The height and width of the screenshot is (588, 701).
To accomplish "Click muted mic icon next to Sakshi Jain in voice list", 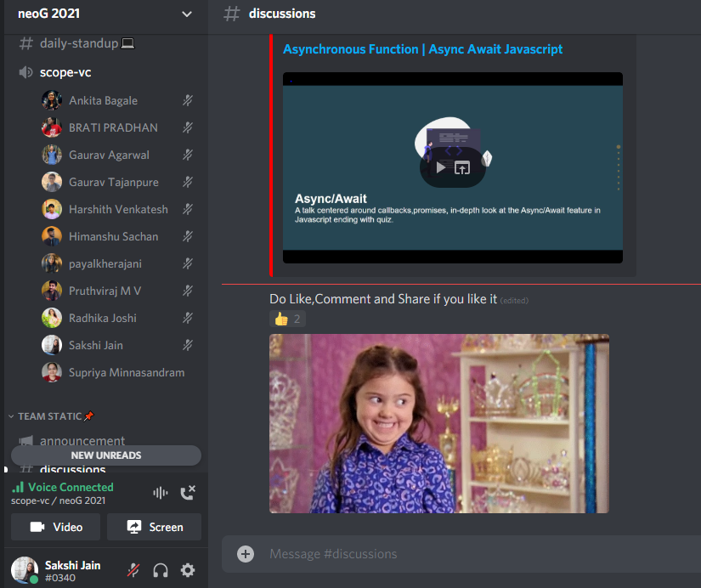I will tap(188, 345).
